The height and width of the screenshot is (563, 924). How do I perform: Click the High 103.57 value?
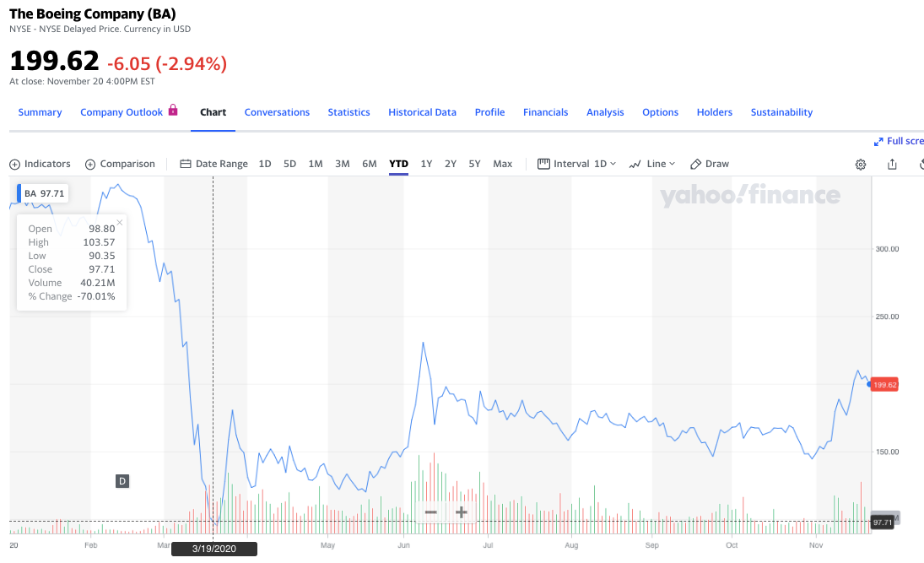[99, 242]
